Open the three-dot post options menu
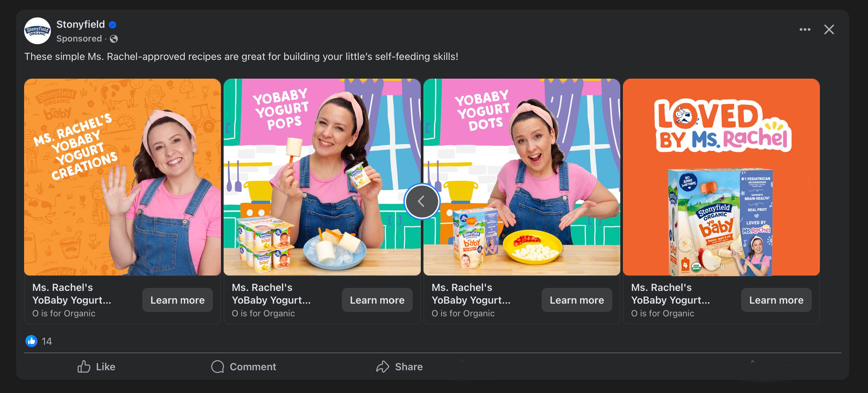868x393 pixels. [x=805, y=30]
